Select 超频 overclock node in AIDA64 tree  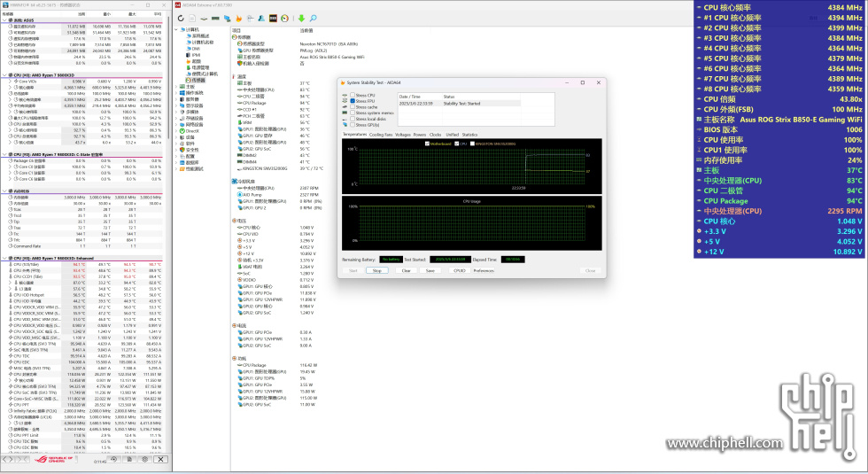(x=193, y=61)
